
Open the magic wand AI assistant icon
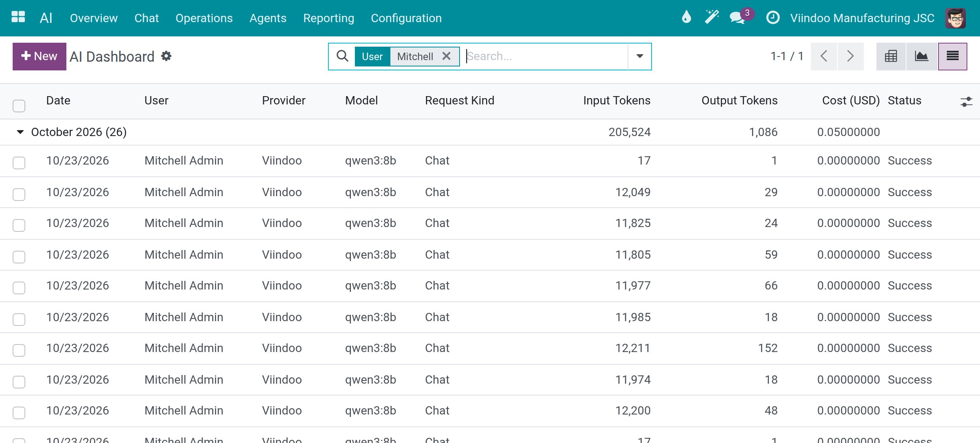pyautogui.click(x=712, y=17)
